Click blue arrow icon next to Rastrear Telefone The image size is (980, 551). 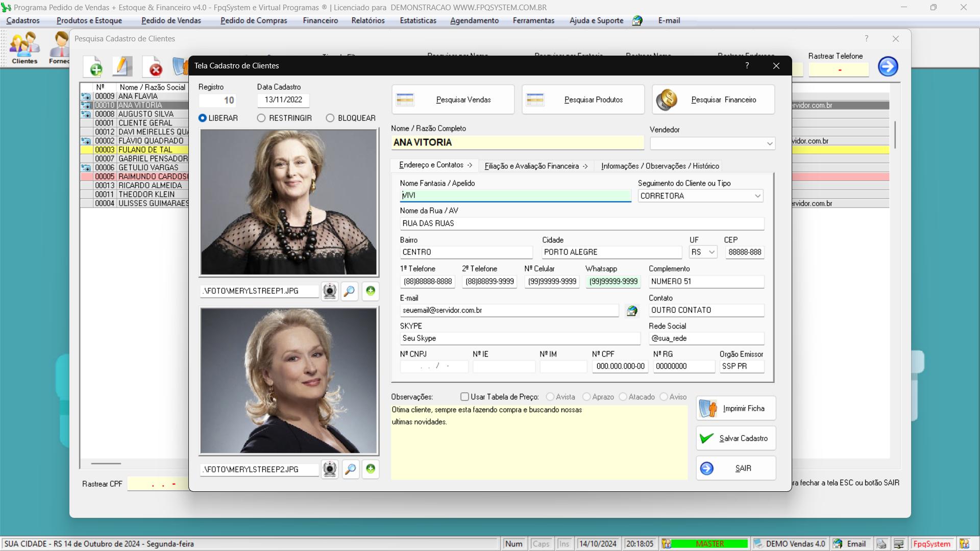click(888, 66)
